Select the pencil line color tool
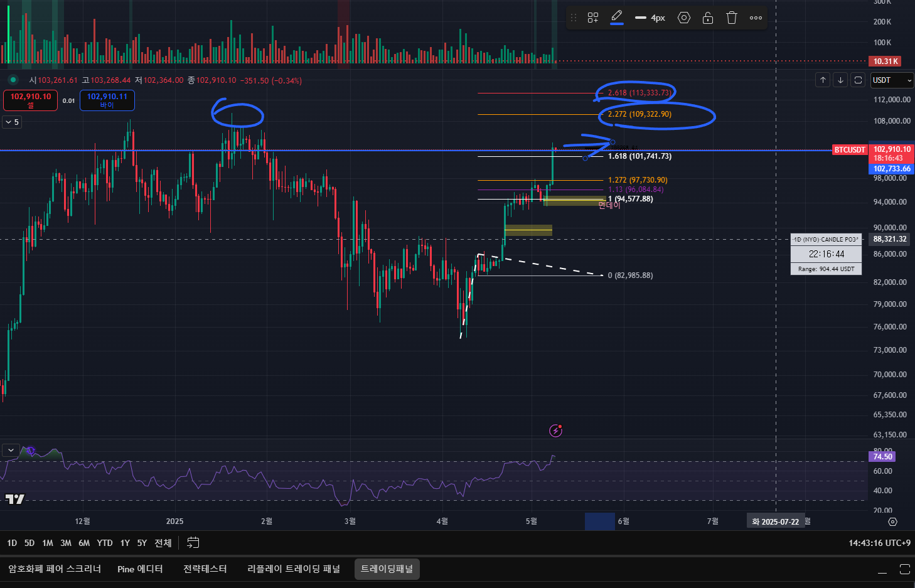The width and height of the screenshot is (915, 588). [617, 18]
